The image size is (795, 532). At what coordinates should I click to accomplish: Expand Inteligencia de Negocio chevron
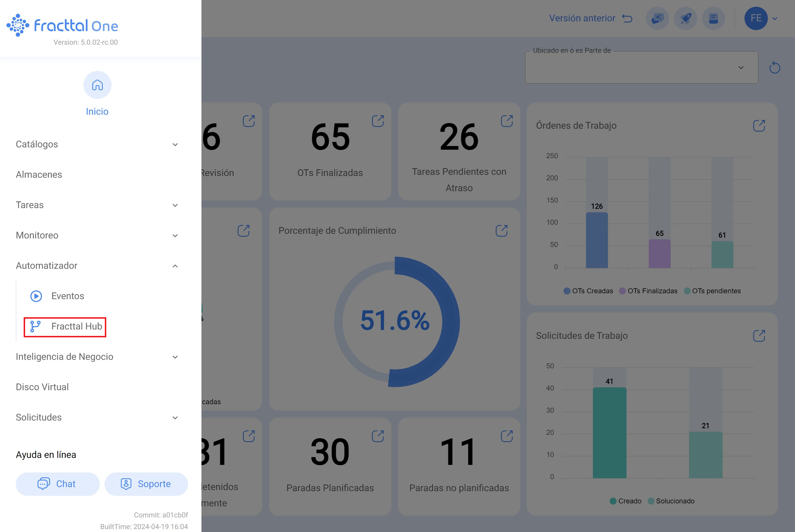click(175, 357)
